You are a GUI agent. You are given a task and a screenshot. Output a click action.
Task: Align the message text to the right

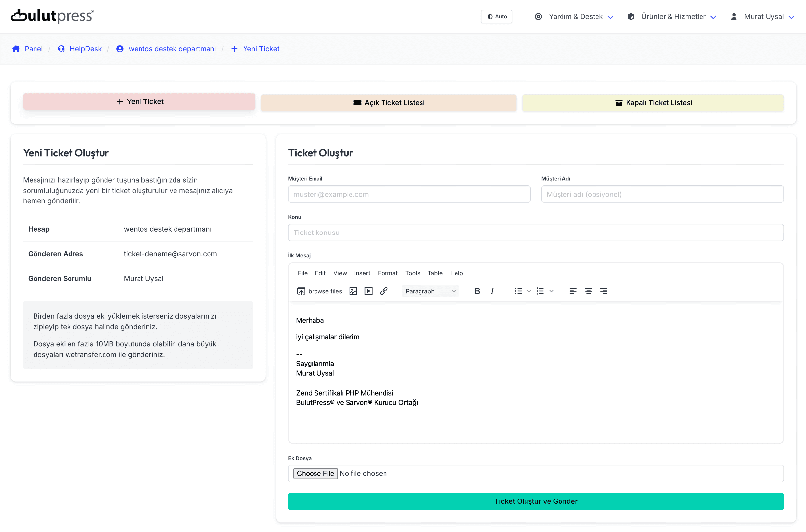(x=604, y=291)
